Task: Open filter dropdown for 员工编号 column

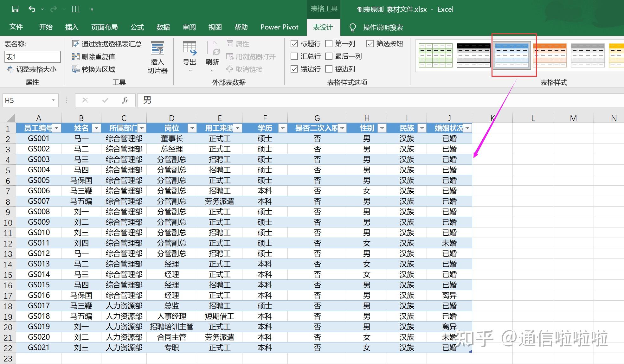Action: (57, 128)
